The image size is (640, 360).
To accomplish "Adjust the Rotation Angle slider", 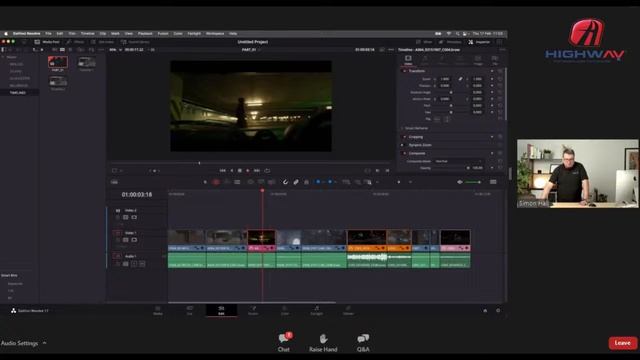I will [x=451, y=92].
